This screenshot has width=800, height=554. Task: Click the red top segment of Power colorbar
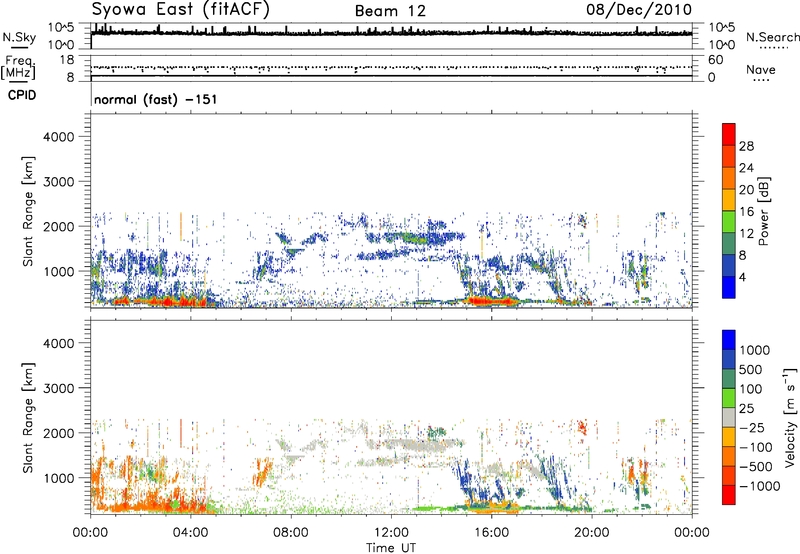tap(729, 134)
